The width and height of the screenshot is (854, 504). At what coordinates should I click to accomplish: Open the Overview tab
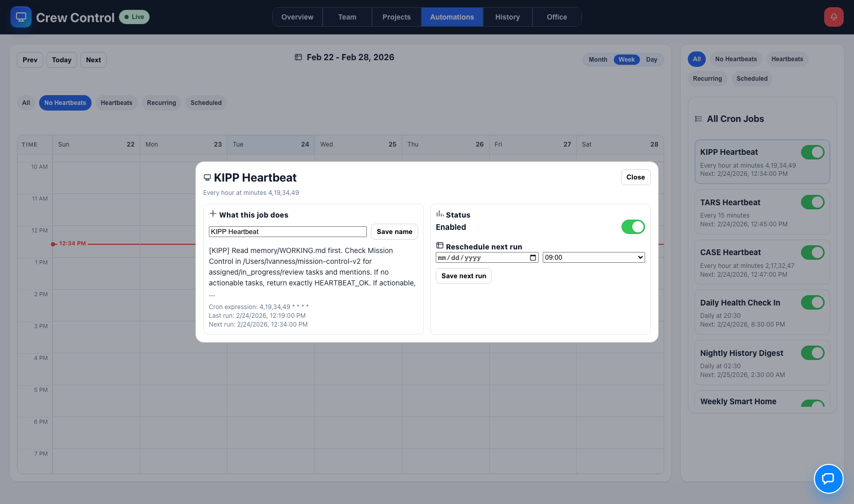(297, 16)
